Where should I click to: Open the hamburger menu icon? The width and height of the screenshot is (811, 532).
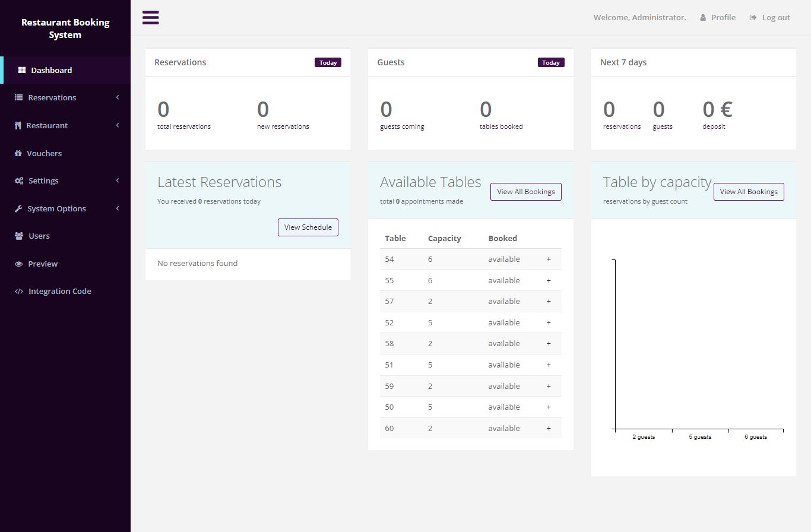point(150,17)
